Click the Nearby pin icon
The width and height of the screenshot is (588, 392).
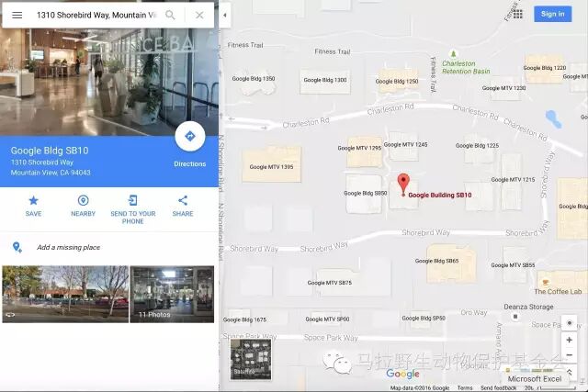[83, 200]
